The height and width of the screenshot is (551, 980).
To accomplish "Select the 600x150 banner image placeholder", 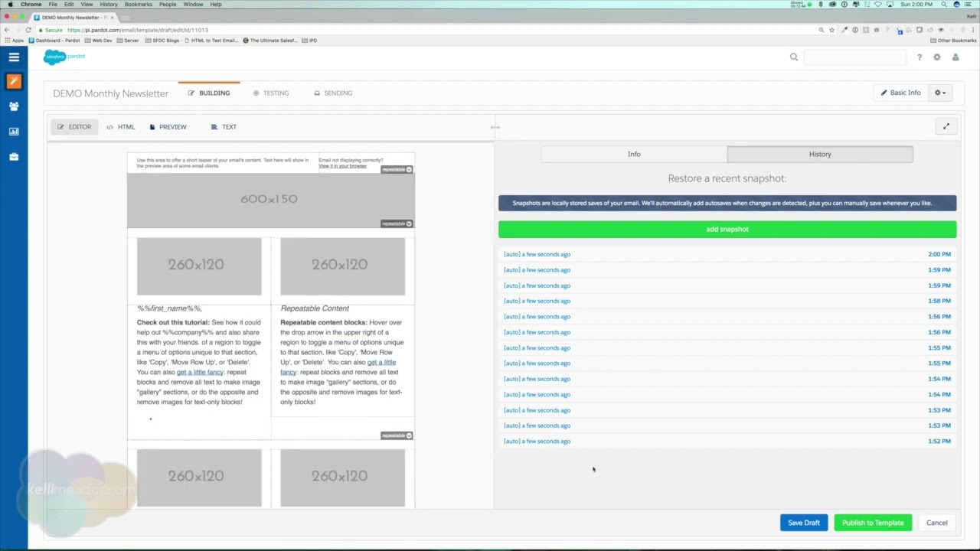I will tap(271, 200).
